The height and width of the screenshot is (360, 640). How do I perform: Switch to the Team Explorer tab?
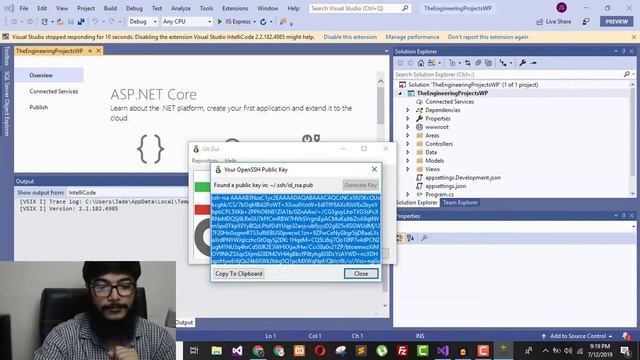tap(460, 202)
